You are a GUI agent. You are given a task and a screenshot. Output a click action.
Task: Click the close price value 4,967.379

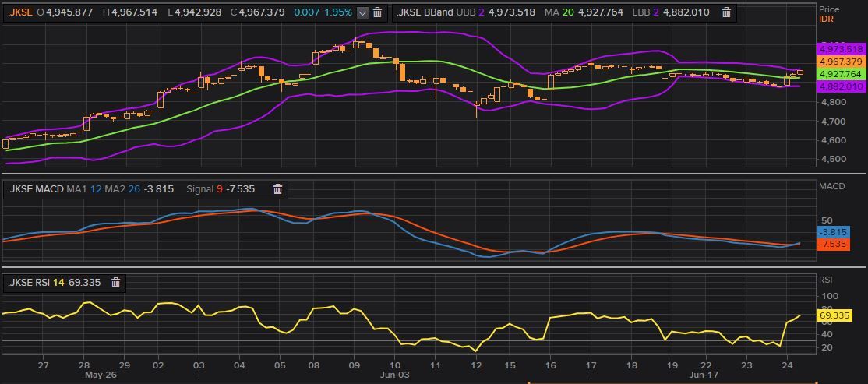pos(262,12)
